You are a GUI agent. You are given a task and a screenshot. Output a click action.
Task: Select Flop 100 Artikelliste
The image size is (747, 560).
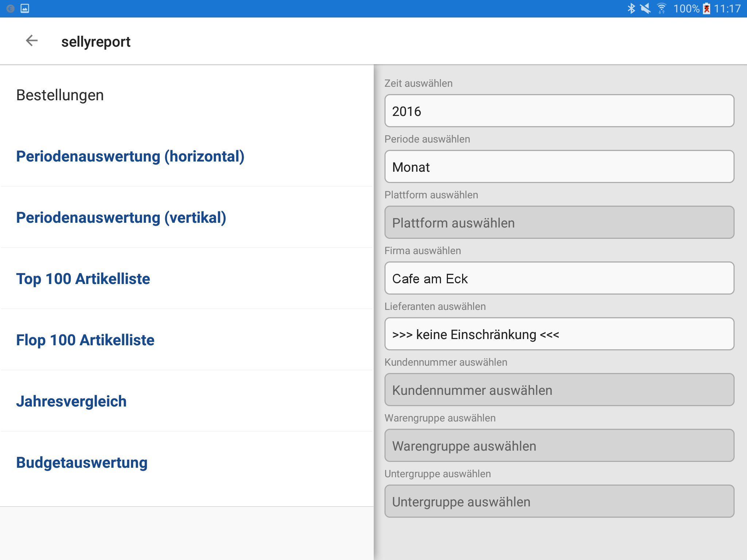(x=85, y=340)
